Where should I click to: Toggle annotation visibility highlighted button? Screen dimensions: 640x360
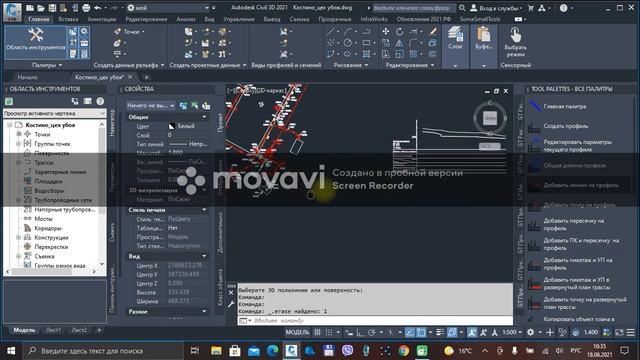tap(472, 332)
